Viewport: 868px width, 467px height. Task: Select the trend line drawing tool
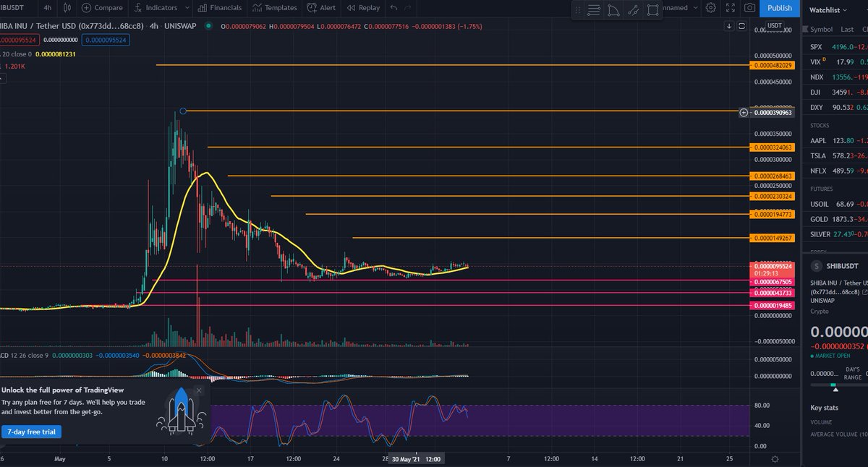click(633, 11)
